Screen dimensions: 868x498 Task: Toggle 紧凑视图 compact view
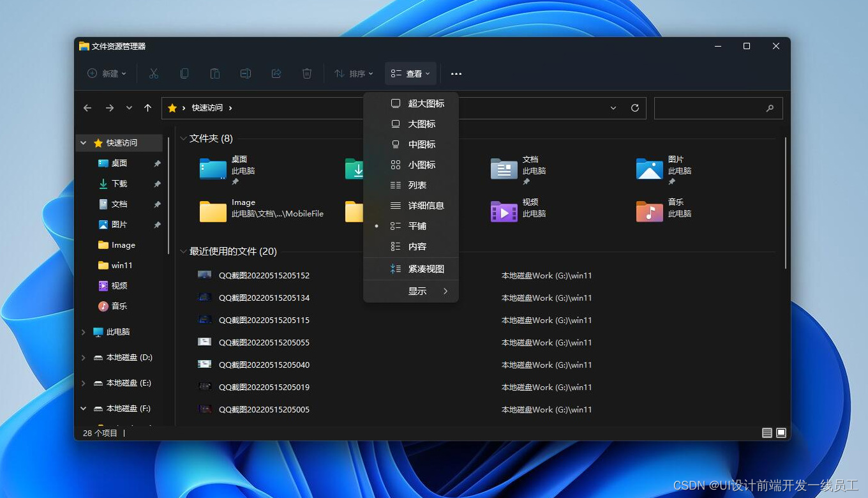411,269
